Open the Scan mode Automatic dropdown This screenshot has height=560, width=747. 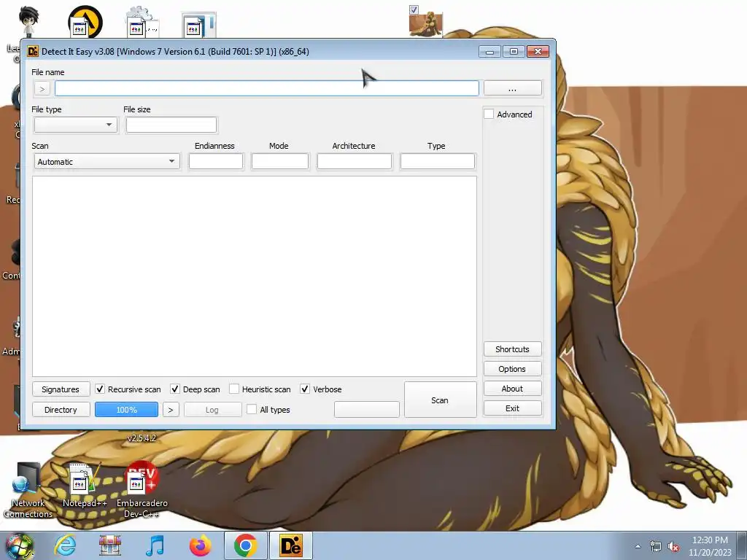[x=107, y=162]
